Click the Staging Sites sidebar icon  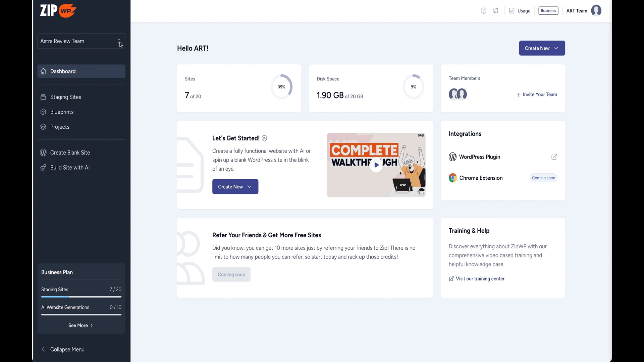pyautogui.click(x=43, y=97)
